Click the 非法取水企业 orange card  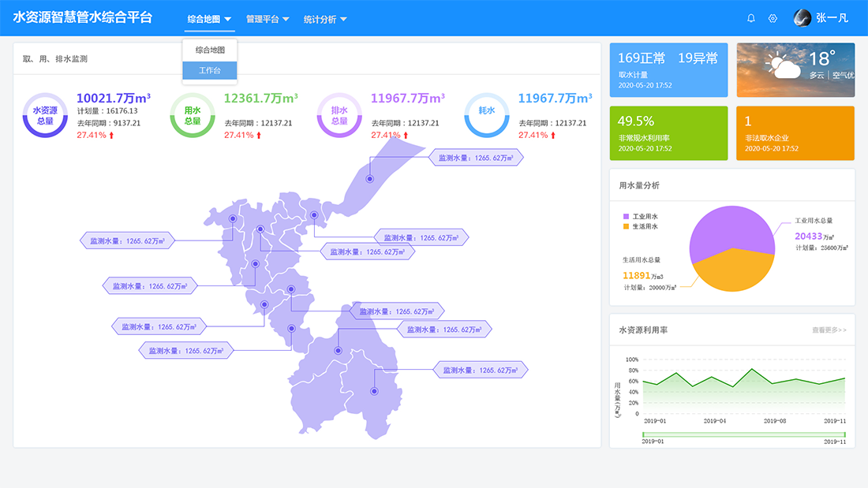(x=795, y=133)
